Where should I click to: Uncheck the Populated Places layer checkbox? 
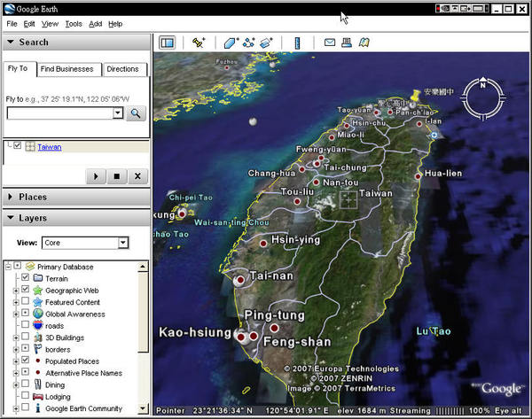[25, 360]
